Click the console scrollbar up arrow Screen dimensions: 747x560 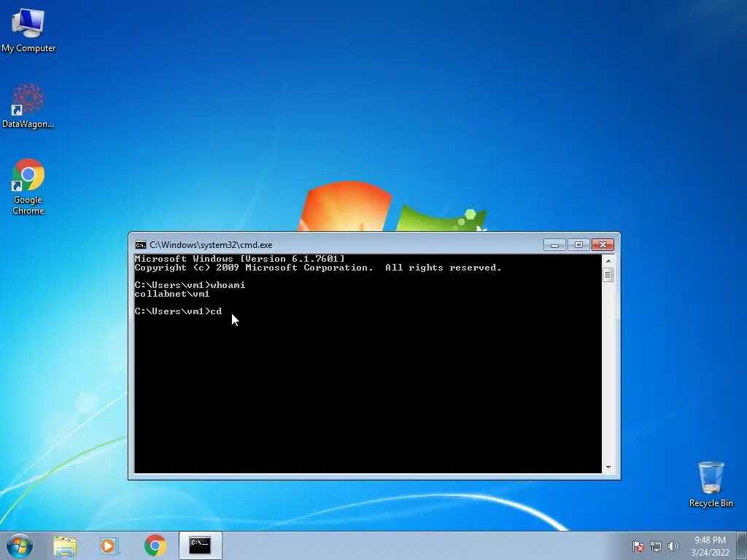point(608,261)
